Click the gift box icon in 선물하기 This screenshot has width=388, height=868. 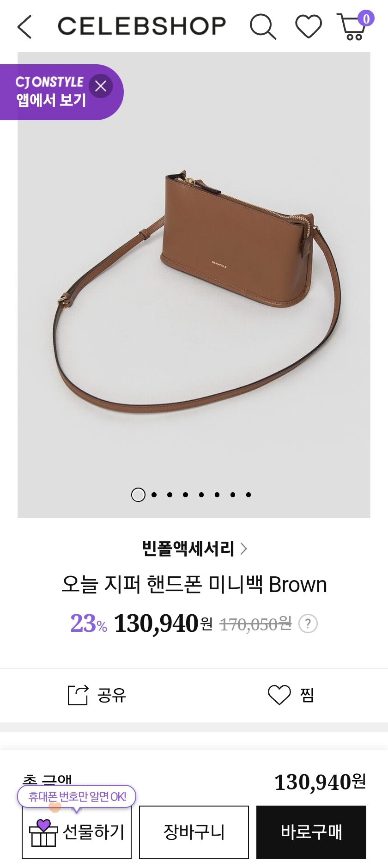43,832
